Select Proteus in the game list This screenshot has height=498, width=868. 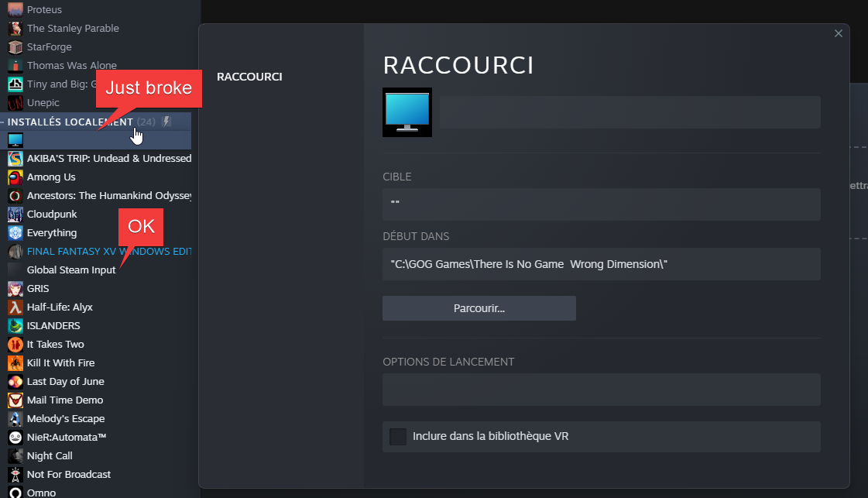(x=44, y=9)
